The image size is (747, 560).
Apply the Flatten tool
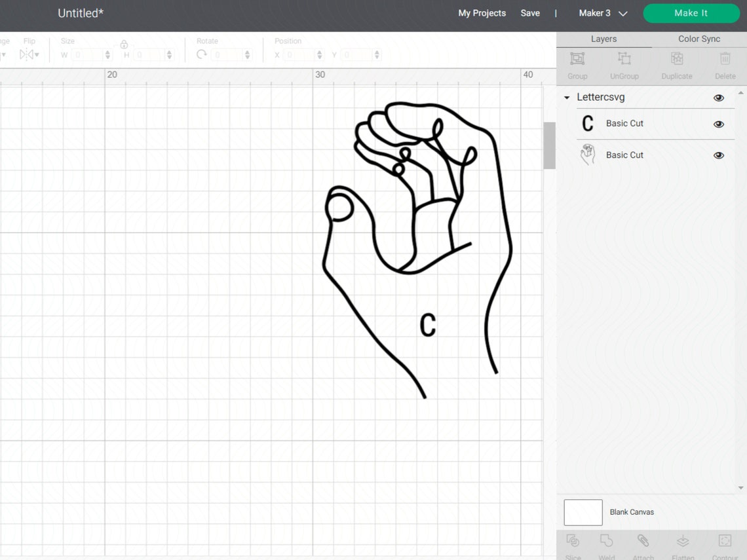682,544
